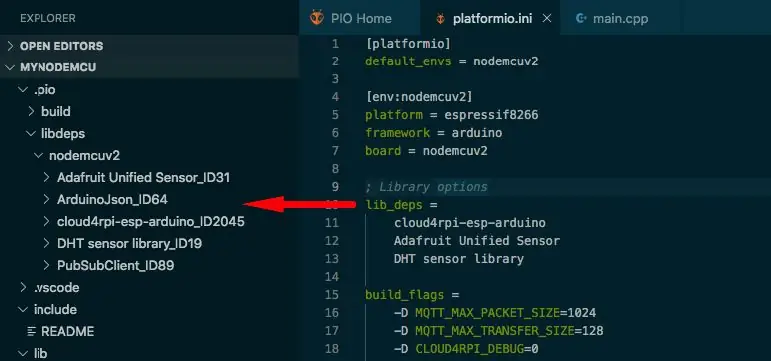Select the libdeps folder label

(x=63, y=134)
